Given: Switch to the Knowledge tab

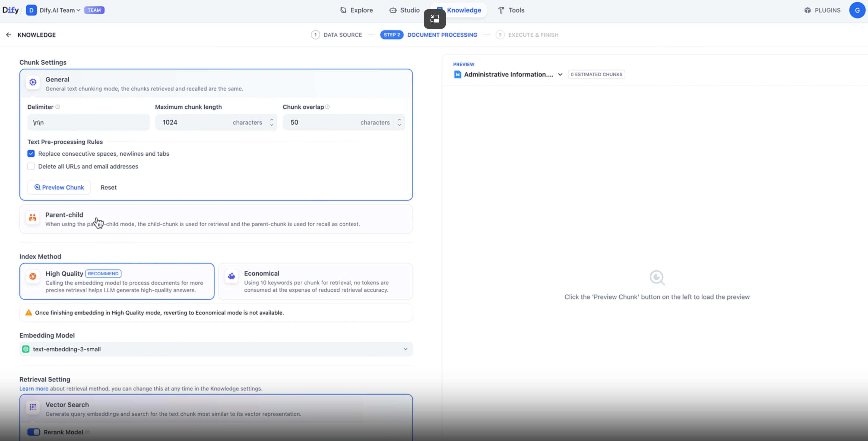Looking at the screenshot, I should pyautogui.click(x=464, y=10).
